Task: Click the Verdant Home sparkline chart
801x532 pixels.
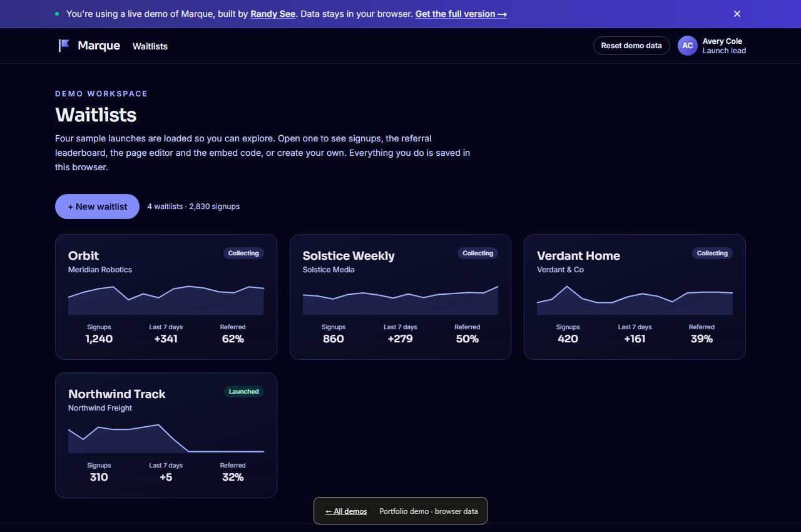Action: pos(635,299)
